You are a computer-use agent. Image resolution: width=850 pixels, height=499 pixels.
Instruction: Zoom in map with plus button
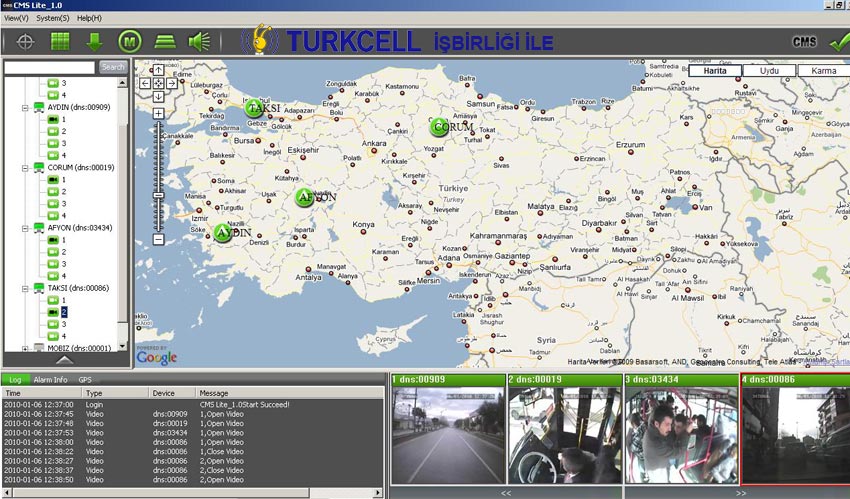158,113
